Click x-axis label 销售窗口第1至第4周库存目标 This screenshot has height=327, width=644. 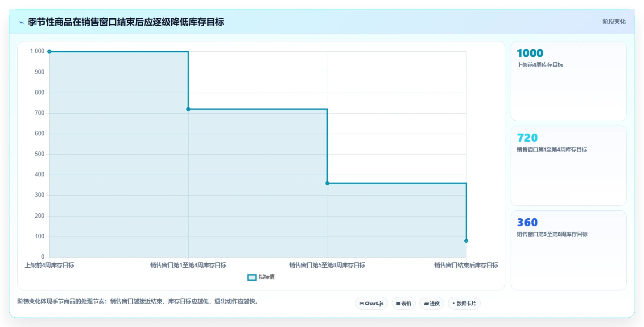(x=188, y=265)
